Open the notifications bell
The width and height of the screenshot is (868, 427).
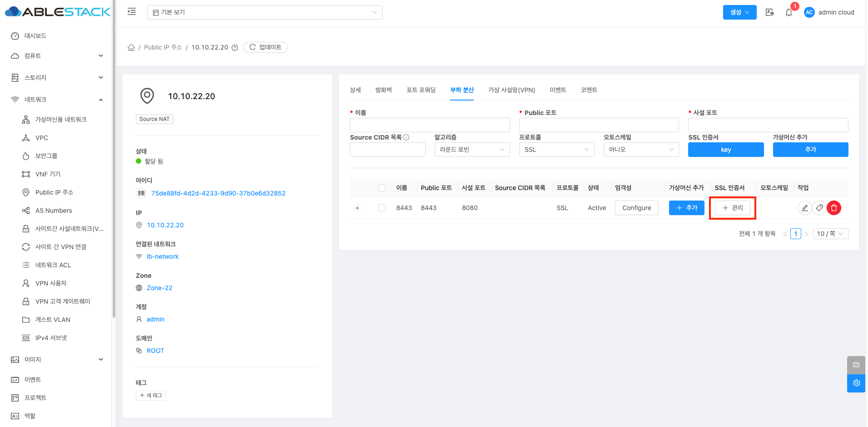789,12
